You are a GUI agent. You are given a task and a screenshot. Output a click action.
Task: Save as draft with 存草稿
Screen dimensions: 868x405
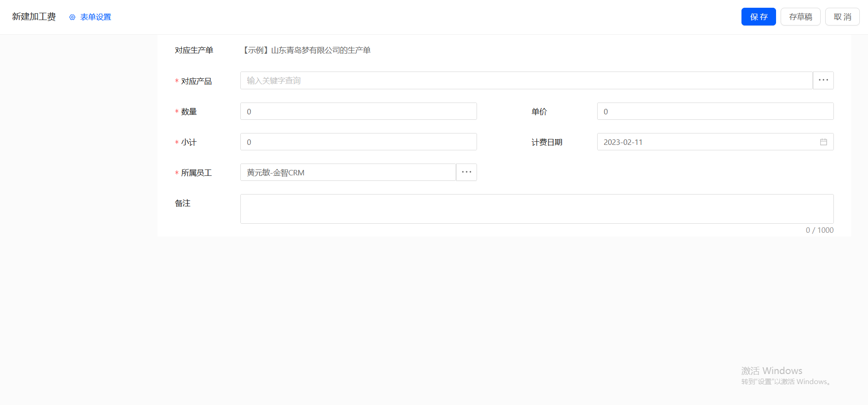(800, 17)
